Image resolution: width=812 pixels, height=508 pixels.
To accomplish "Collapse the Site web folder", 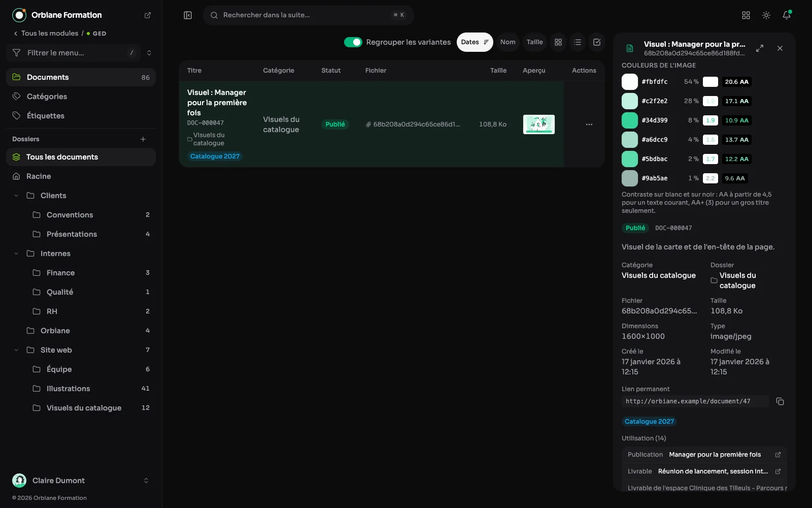I will [16, 350].
